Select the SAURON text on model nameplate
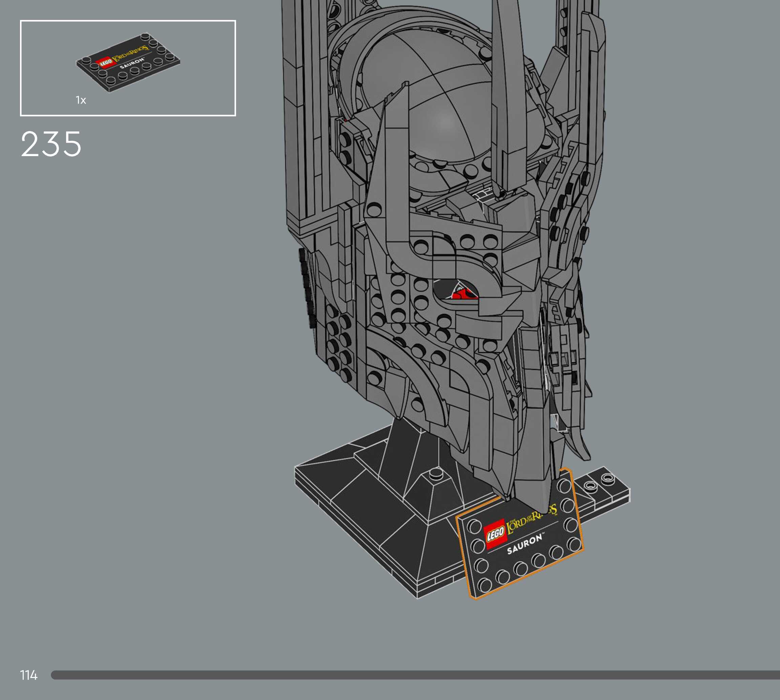 [x=524, y=544]
